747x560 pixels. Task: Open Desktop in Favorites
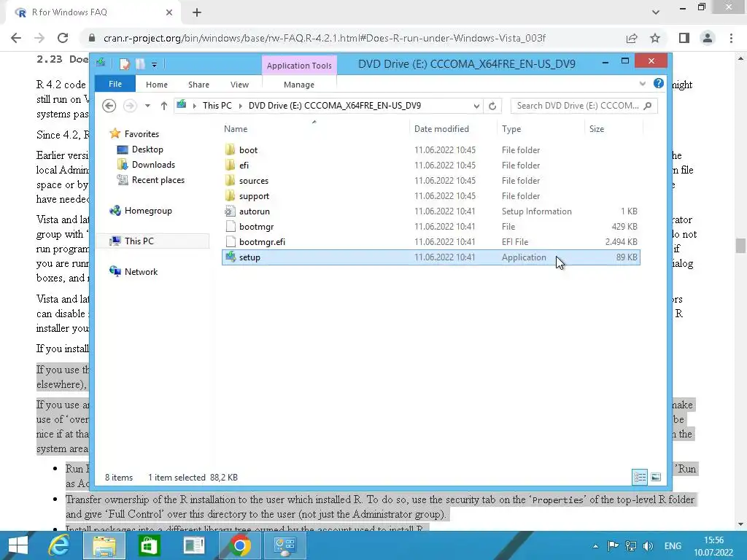pos(147,149)
